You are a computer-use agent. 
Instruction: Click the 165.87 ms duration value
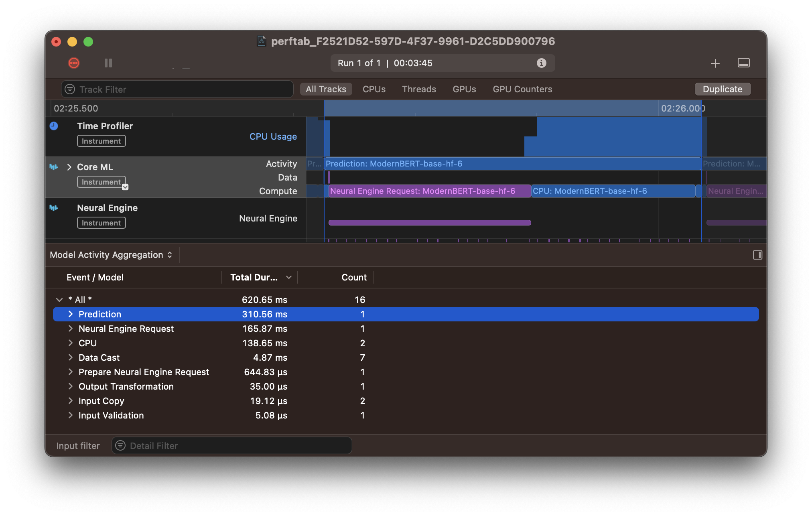click(265, 329)
